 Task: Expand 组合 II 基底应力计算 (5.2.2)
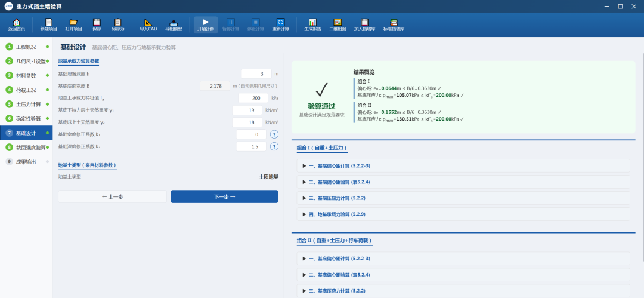click(x=463, y=291)
